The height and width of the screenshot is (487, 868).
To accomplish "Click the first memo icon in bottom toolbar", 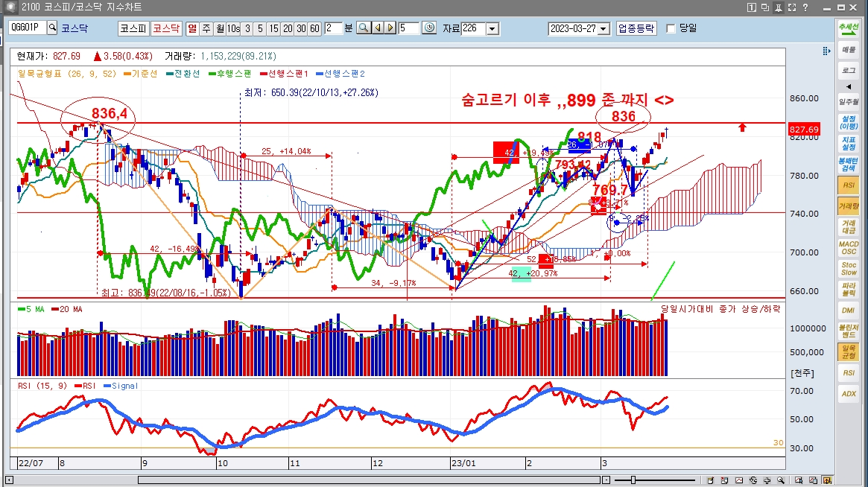I will 710,480.
